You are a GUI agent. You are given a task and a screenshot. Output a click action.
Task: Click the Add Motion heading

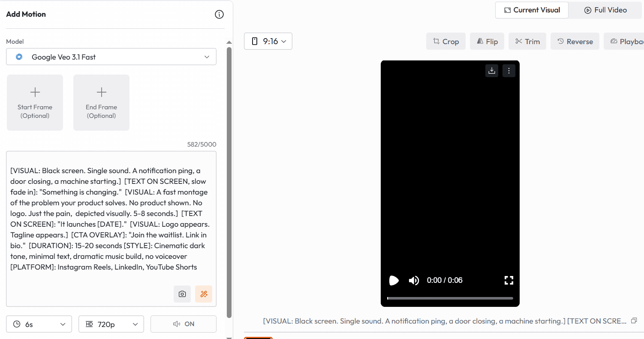tap(26, 14)
